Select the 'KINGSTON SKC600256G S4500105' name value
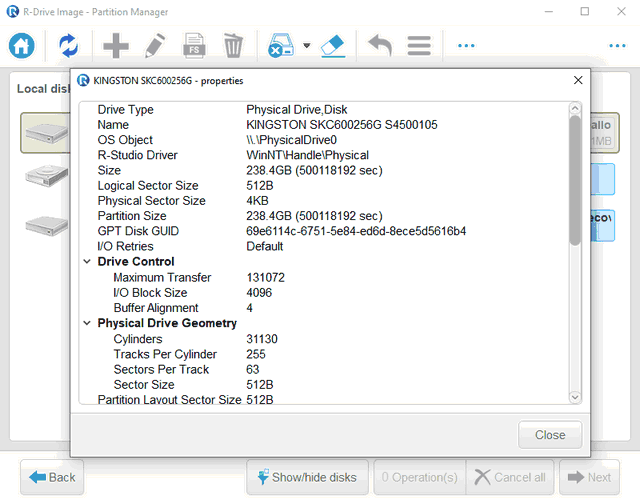This screenshot has width=640, height=504. pyautogui.click(x=342, y=124)
